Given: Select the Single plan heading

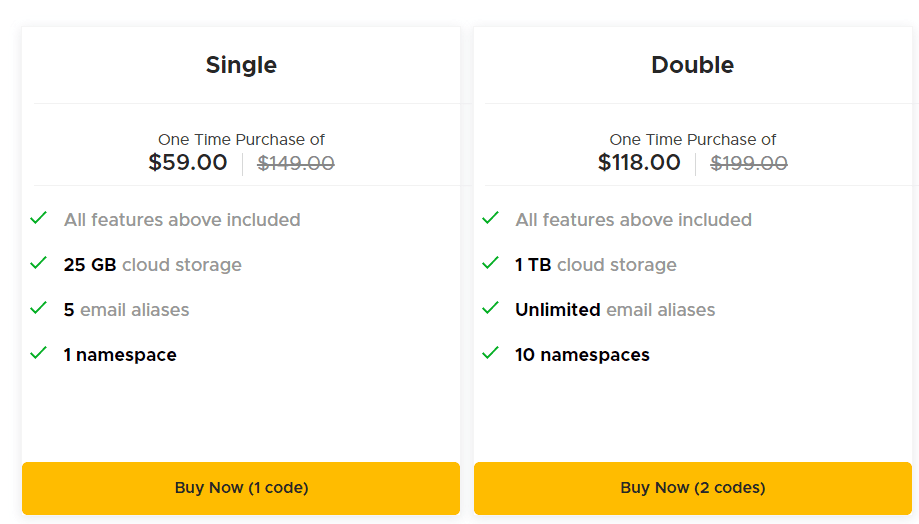Looking at the screenshot, I should [241, 65].
